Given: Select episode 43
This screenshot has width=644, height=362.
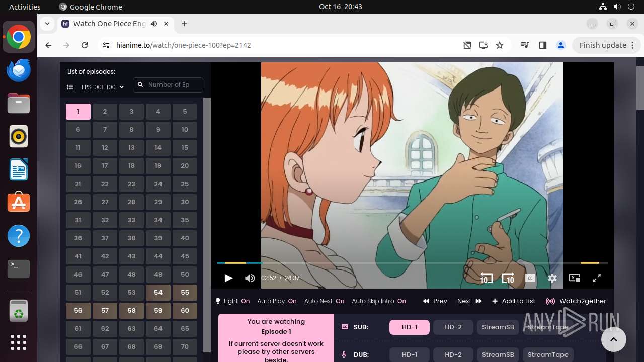Looking at the screenshot, I should tap(131, 256).
